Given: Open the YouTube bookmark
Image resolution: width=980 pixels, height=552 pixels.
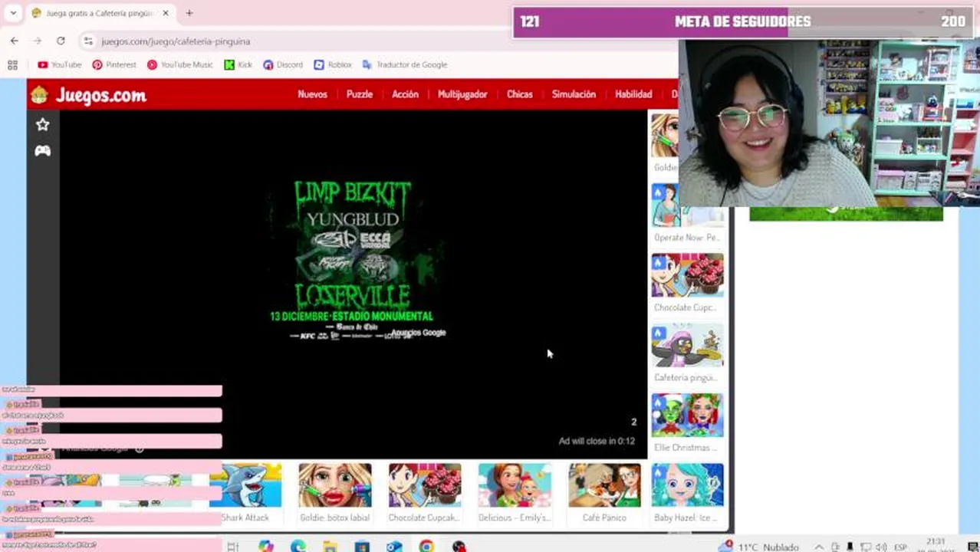Looking at the screenshot, I should 59,65.
